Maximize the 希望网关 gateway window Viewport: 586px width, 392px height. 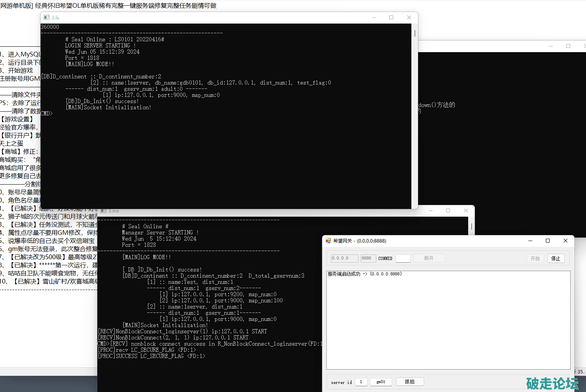[548, 241]
